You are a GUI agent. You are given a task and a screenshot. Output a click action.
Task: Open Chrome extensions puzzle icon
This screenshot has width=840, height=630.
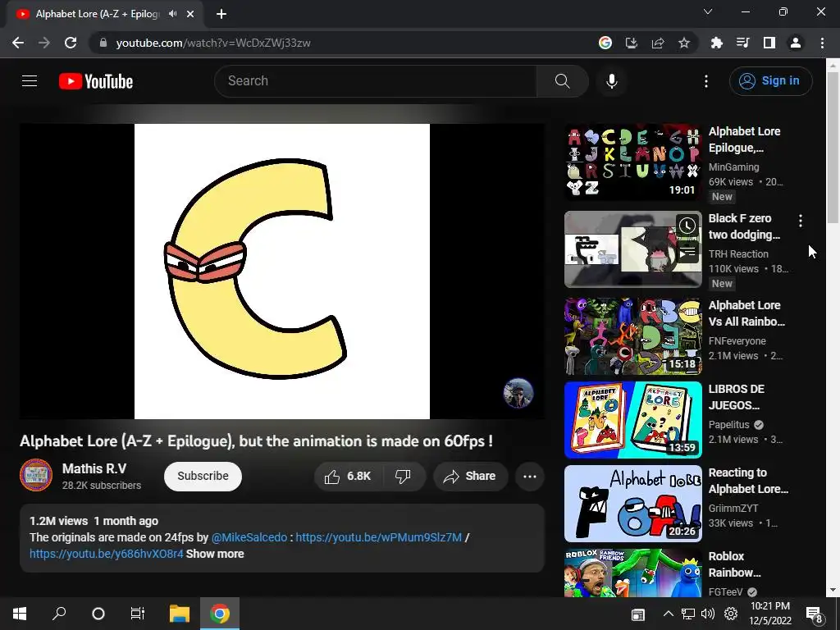coord(717,43)
